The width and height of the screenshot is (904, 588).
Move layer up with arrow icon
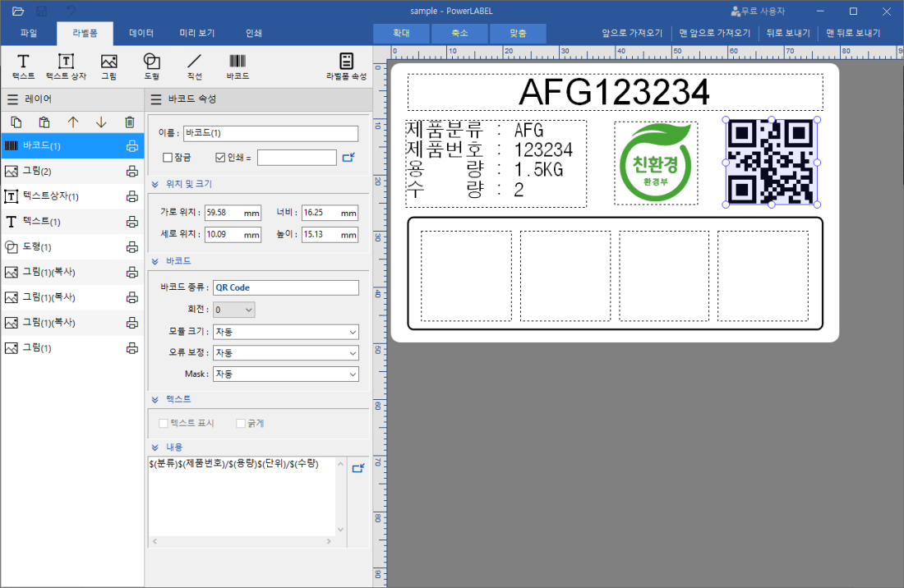pyautogui.click(x=72, y=122)
